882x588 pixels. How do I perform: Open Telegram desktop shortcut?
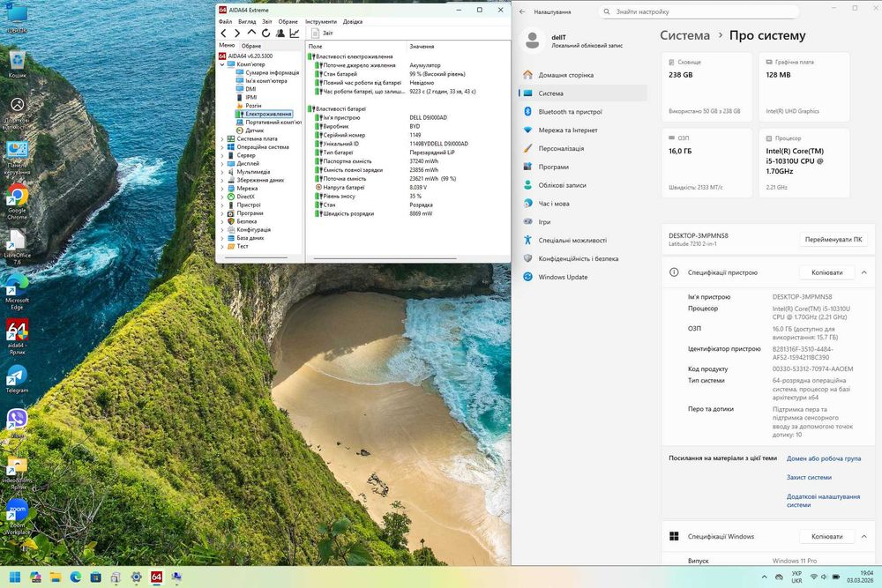17,379
